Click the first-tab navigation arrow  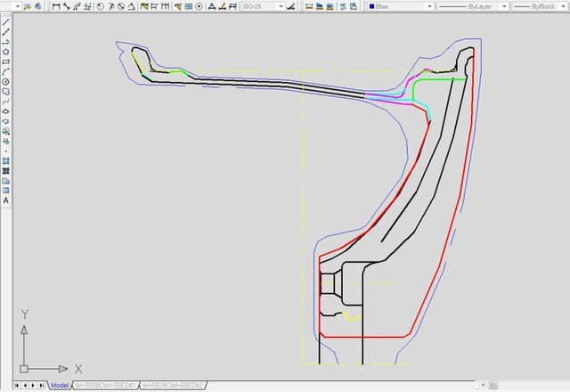(x=15, y=386)
